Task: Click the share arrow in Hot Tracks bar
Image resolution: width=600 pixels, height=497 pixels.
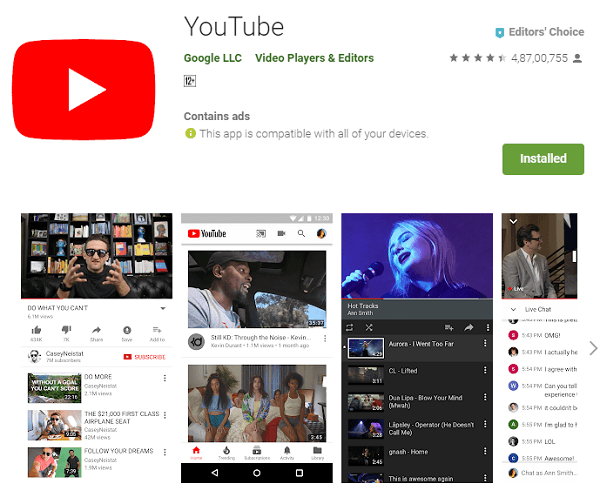Action: pyautogui.click(x=469, y=328)
